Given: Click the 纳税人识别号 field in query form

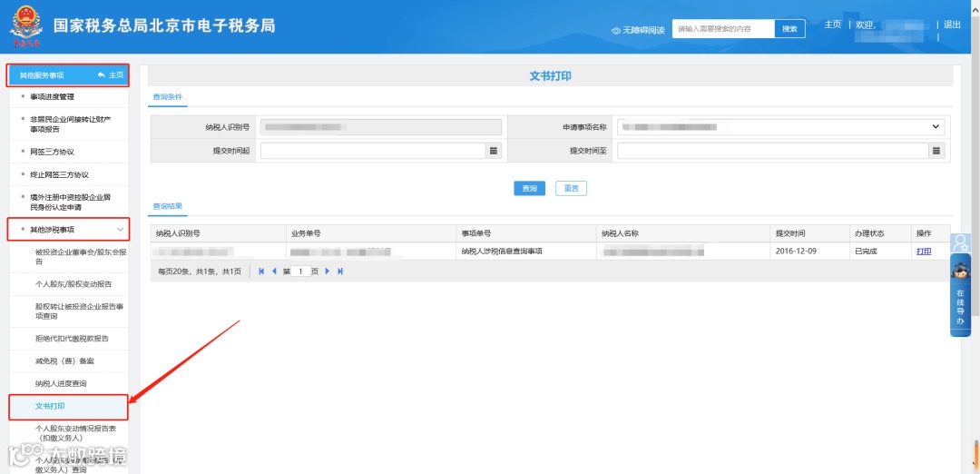Looking at the screenshot, I should [381, 127].
